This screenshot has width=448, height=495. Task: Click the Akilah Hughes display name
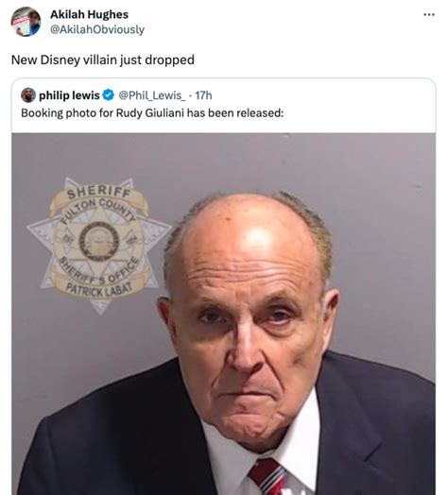coord(89,14)
